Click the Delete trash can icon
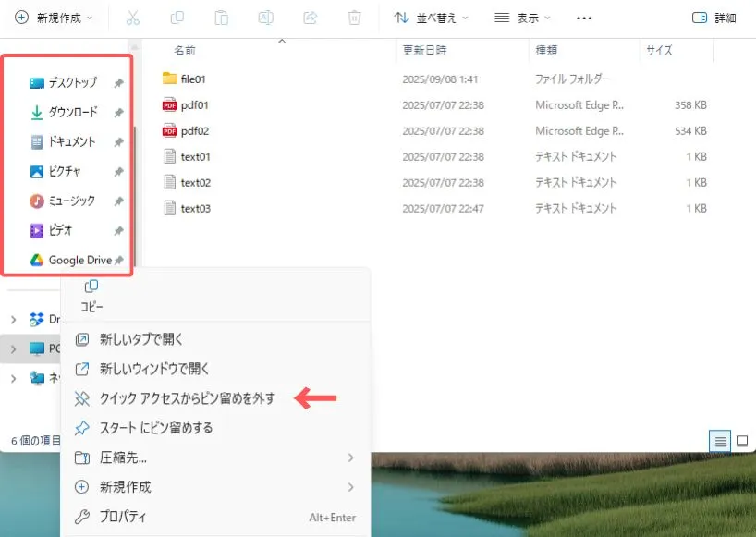The height and width of the screenshot is (537, 756). (354, 18)
